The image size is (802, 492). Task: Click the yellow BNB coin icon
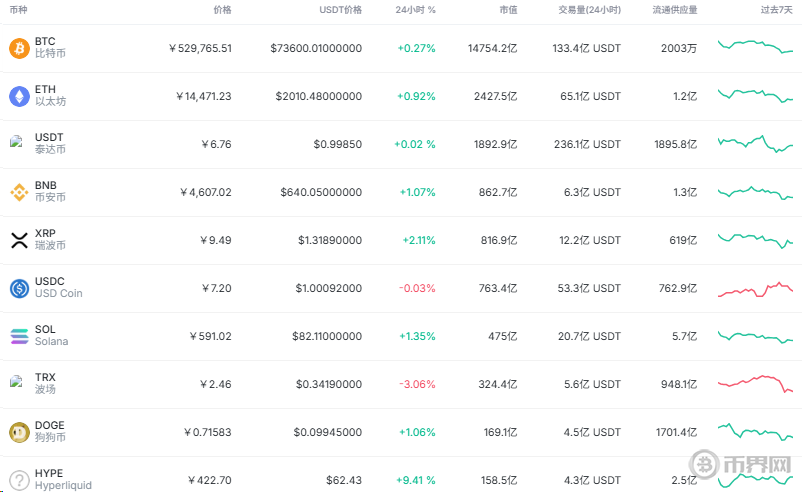point(19,192)
